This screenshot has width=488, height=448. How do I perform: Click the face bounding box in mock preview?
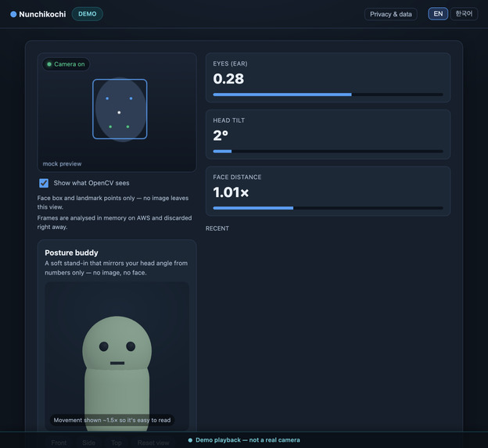point(120,109)
